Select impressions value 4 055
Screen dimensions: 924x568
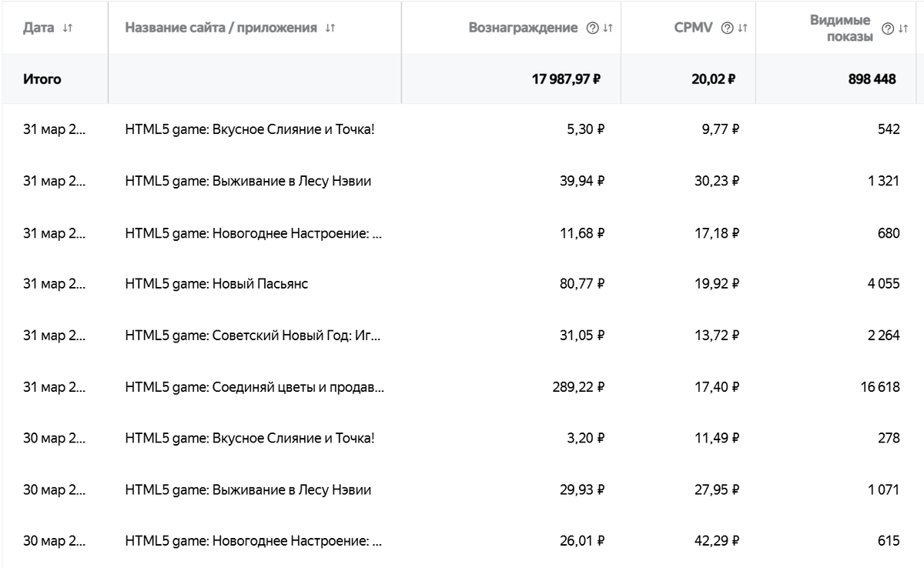[883, 284]
